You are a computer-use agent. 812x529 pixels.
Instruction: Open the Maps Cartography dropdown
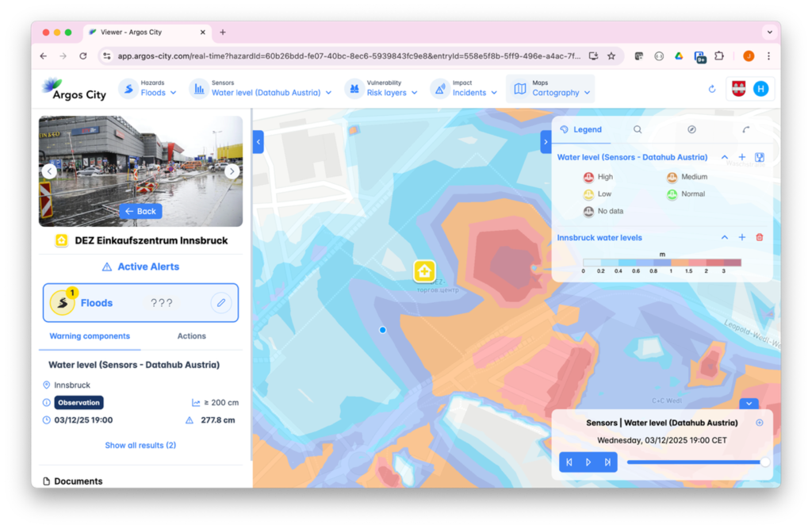pos(551,88)
